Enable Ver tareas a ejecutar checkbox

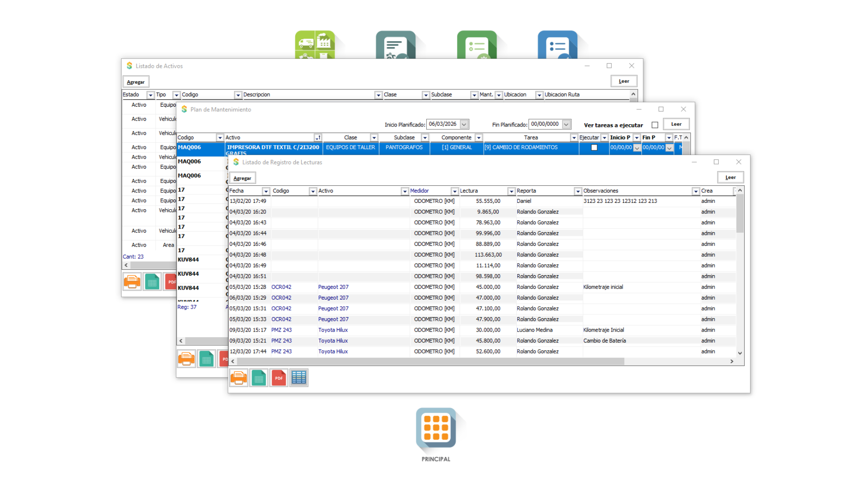[655, 125]
